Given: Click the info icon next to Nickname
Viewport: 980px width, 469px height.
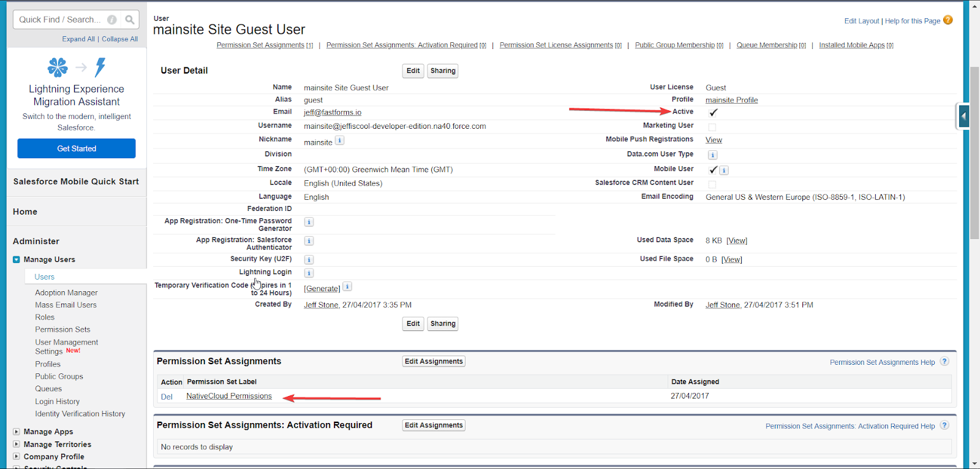Looking at the screenshot, I should [x=340, y=140].
